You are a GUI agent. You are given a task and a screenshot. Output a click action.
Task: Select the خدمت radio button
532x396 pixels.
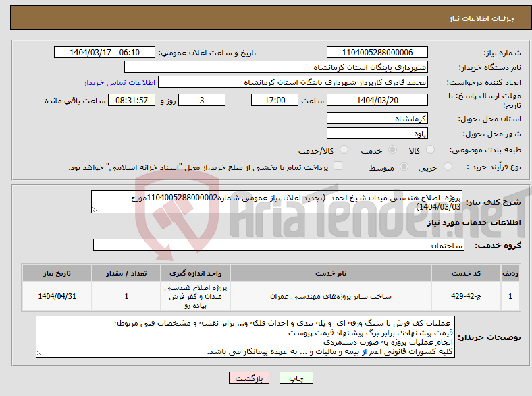[x=392, y=150]
